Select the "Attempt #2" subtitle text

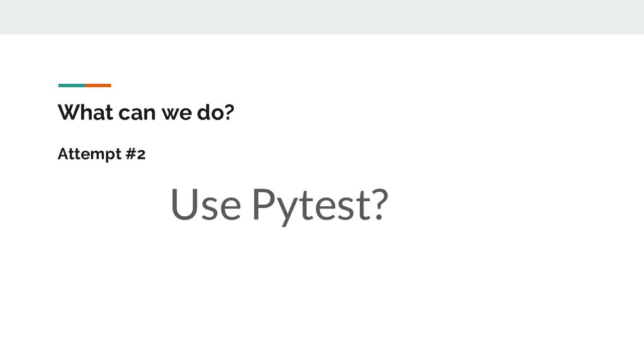[x=101, y=154]
